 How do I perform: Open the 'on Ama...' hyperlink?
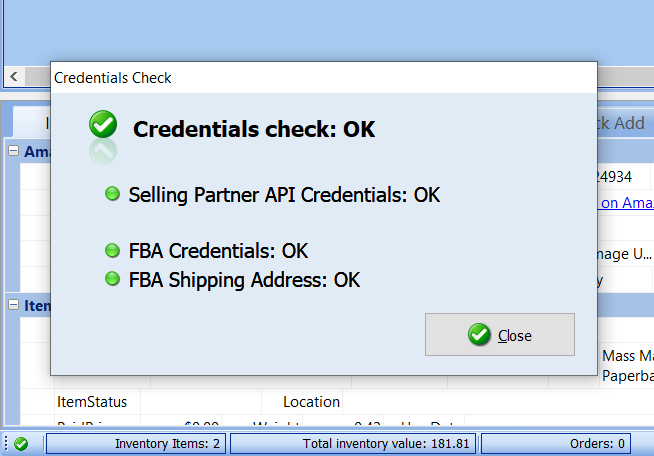(x=626, y=203)
